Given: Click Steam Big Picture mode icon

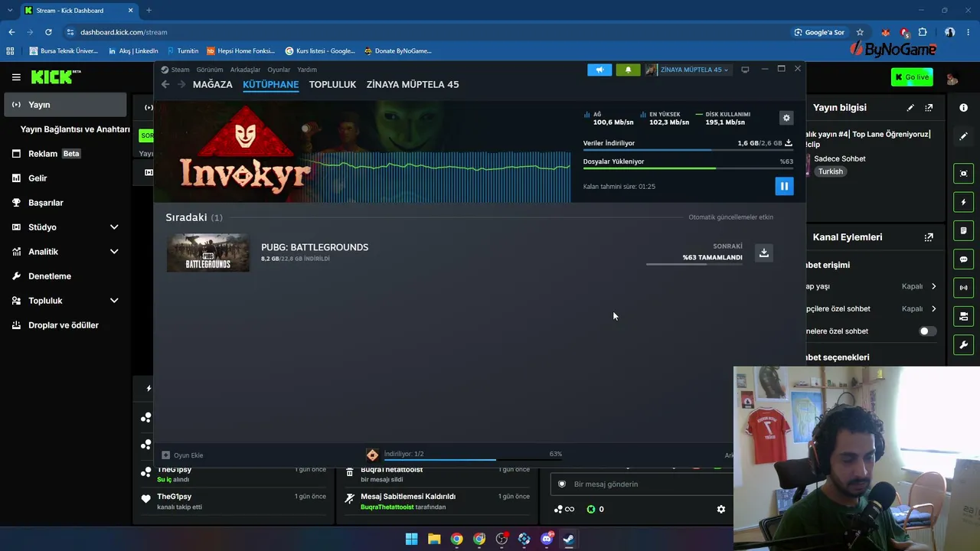Looking at the screenshot, I should [745, 70].
